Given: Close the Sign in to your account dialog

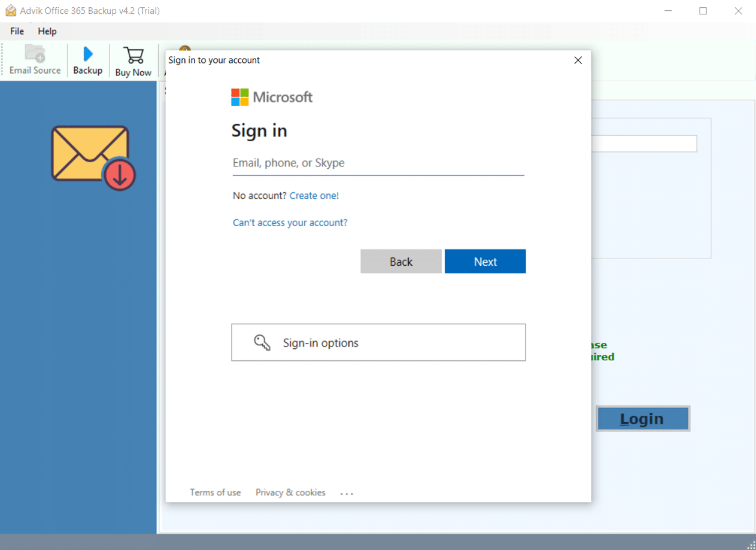Looking at the screenshot, I should [x=578, y=60].
